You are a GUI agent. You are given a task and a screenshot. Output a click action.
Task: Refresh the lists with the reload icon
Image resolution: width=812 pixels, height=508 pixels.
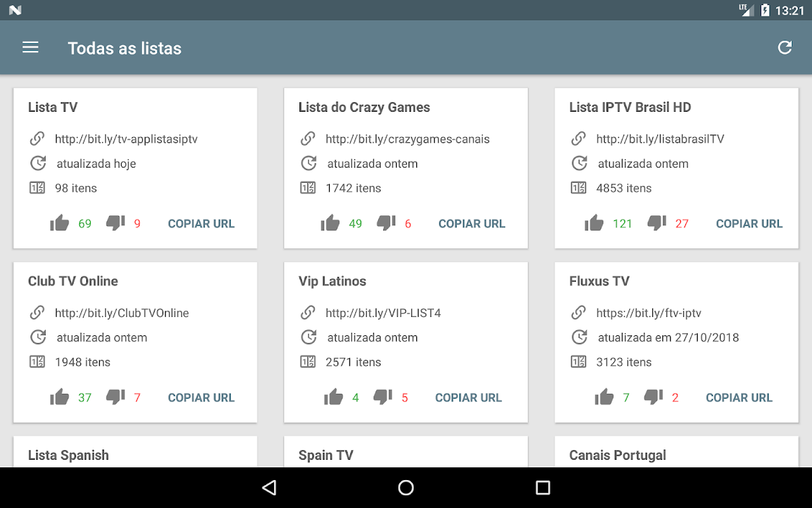coord(785,48)
